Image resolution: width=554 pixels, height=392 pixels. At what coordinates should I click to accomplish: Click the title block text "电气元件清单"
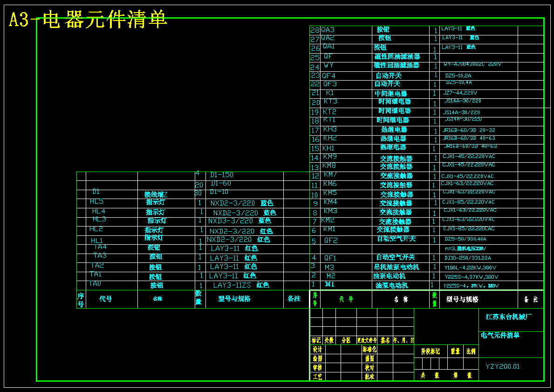click(500, 335)
